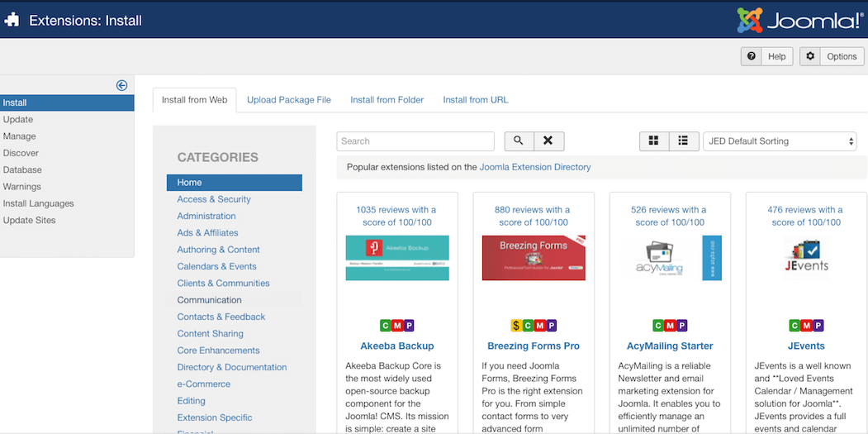Switch to Install from Folder tab
The image size is (868, 434).
(387, 100)
